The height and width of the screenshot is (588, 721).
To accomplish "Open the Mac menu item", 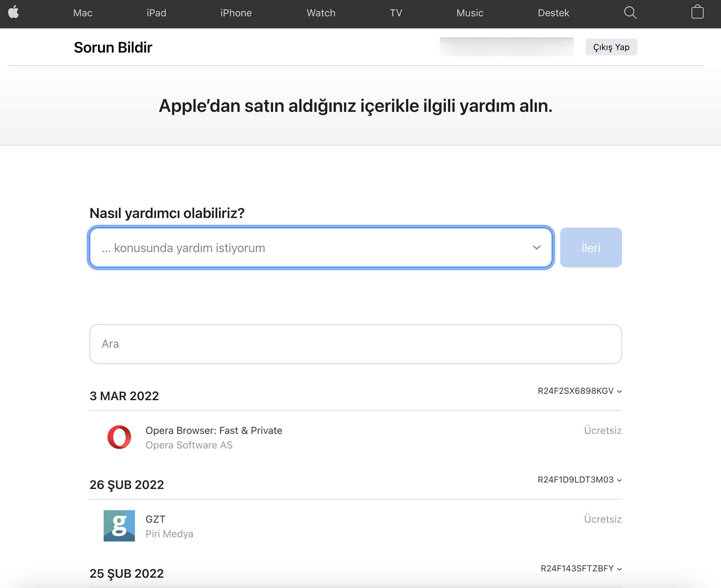I will [83, 13].
